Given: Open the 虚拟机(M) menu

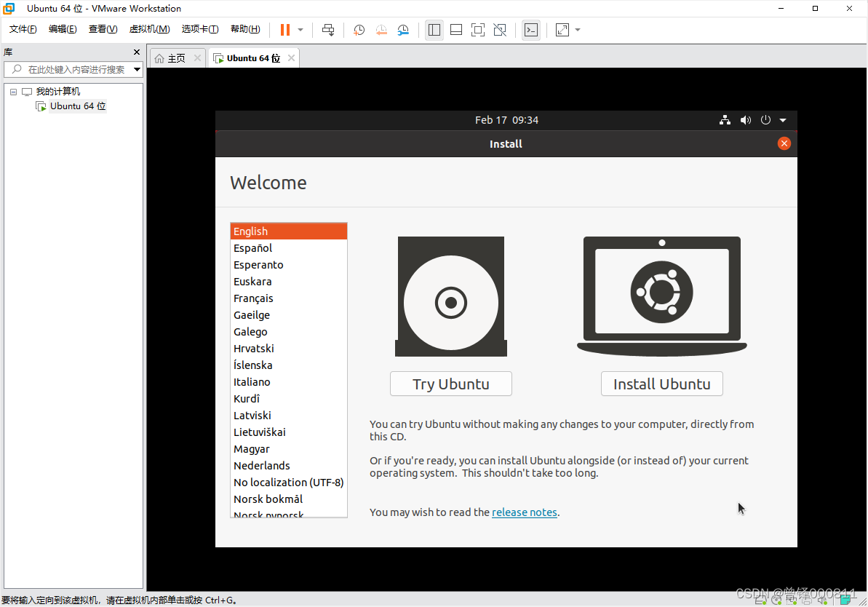Looking at the screenshot, I should click(149, 29).
